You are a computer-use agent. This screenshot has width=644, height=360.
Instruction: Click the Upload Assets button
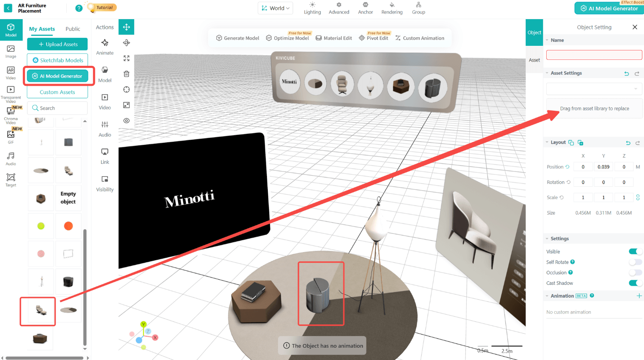(x=57, y=44)
